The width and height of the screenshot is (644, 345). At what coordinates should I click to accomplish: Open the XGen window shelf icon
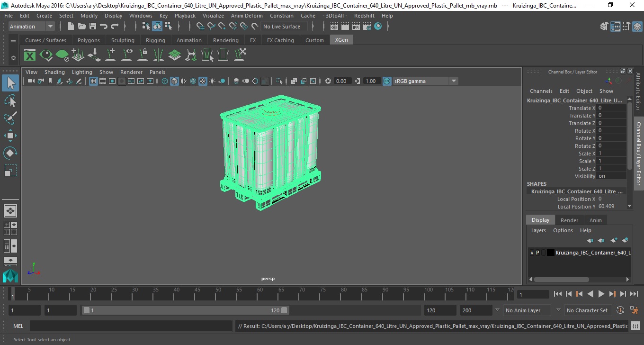coord(30,55)
